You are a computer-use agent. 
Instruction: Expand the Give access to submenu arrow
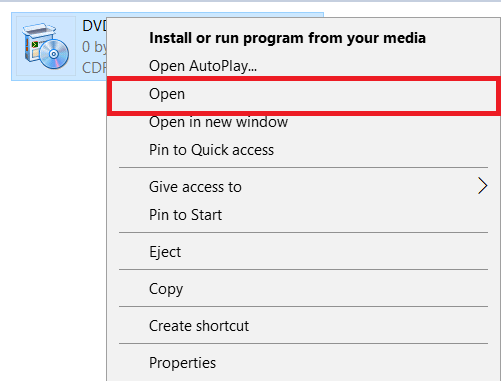pos(482,186)
